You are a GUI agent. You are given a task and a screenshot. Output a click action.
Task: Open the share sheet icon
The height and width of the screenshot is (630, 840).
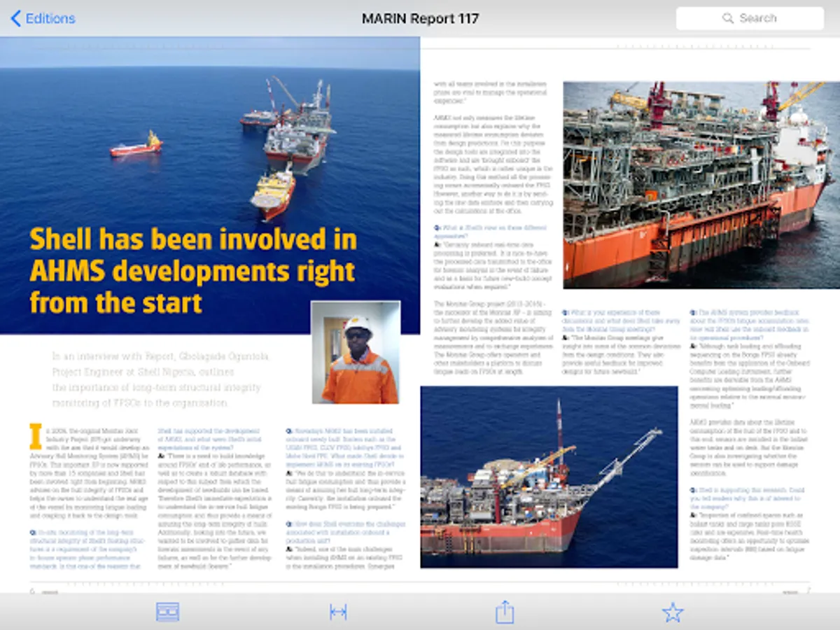coord(505,612)
